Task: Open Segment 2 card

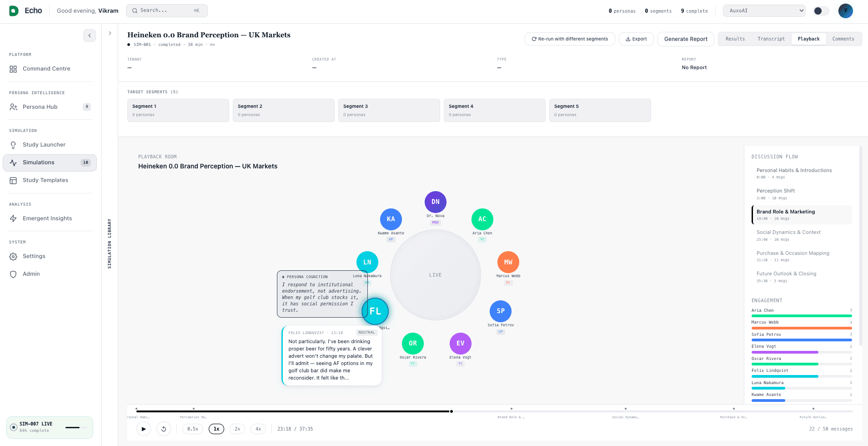Action: pyautogui.click(x=284, y=110)
